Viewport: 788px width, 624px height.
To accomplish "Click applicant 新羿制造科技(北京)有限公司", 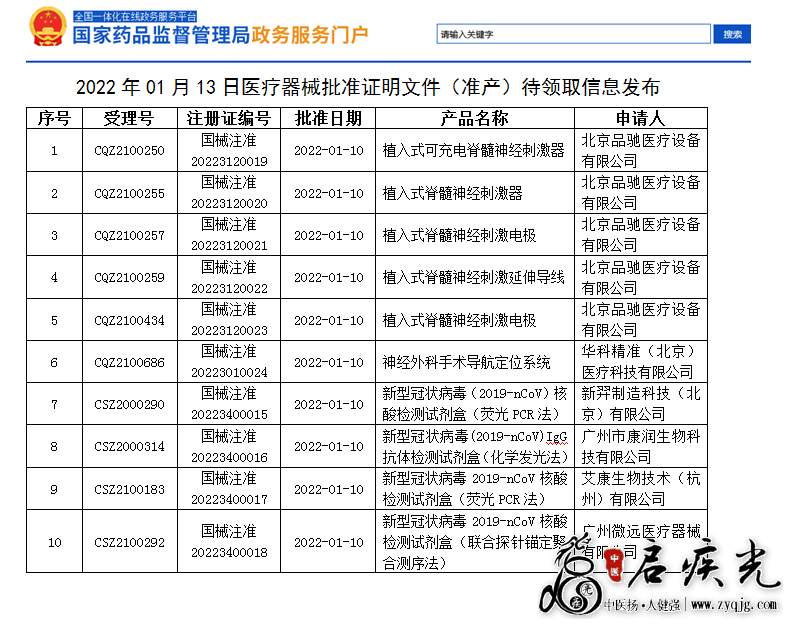I will click(x=641, y=404).
